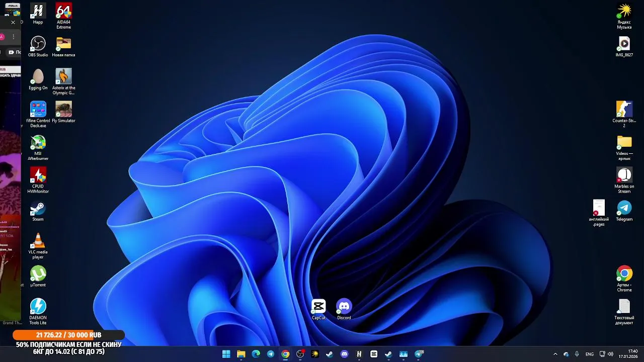Open File Explorer from the taskbar
Viewport: 644px width, 362px height.
[241, 354]
